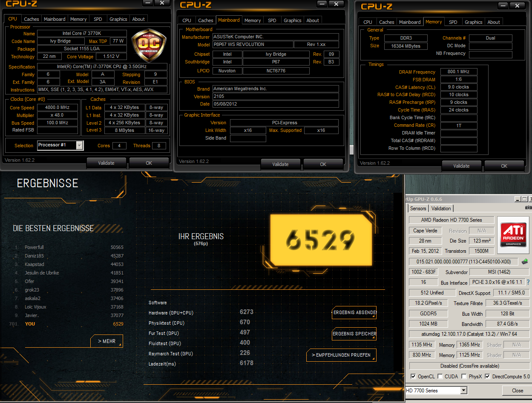532x403 pixels.
Task: Click the Bus Interface question mark icon
Action: click(x=528, y=282)
